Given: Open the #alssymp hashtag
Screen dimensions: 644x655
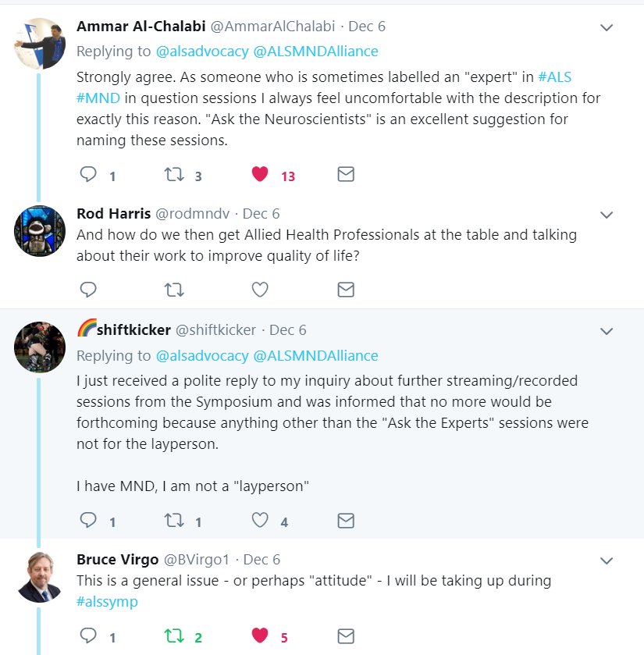Looking at the screenshot, I should click(x=107, y=602).
